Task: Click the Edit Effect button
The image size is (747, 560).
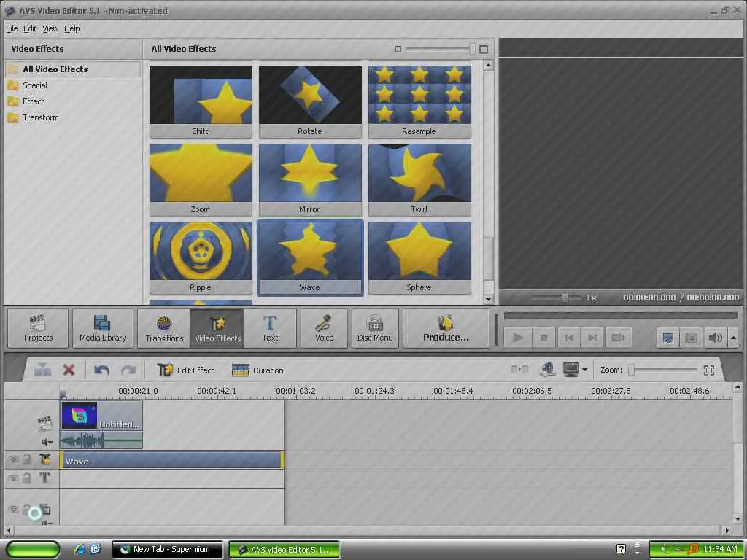Action: click(186, 370)
